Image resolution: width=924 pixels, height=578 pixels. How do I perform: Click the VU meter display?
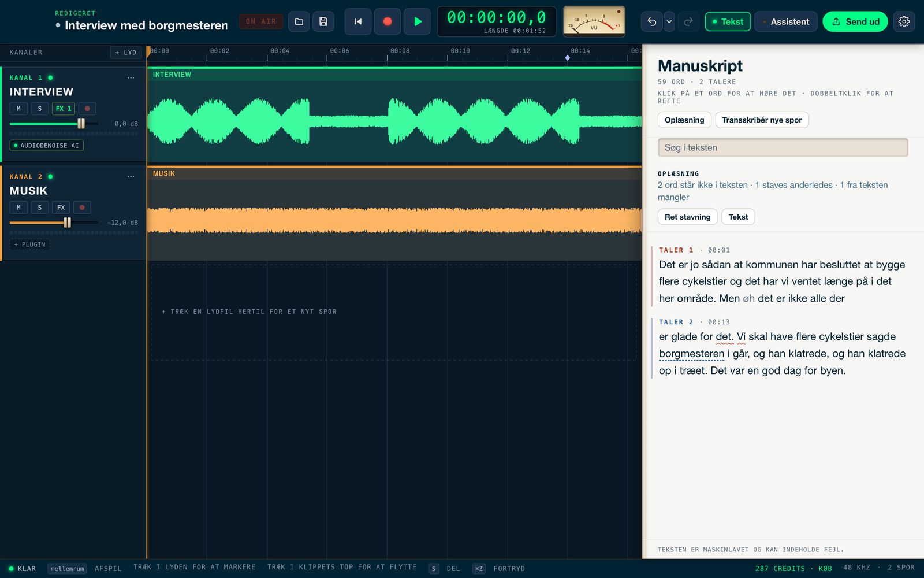pyautogui.click(x=594, y=21)
